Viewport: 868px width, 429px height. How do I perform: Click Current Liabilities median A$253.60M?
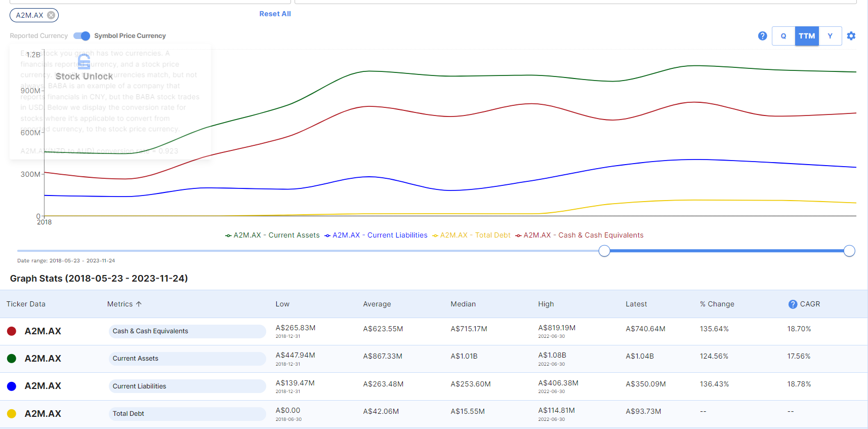point(471,384)
